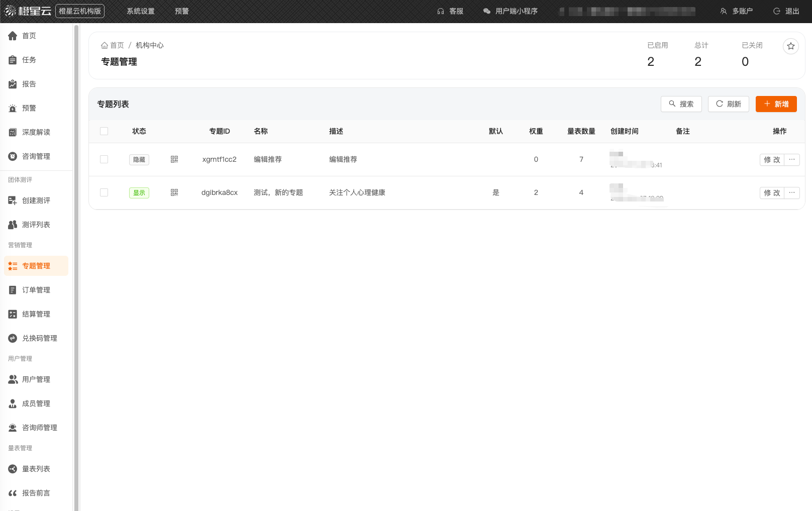
Task: Click the 咨询师管理 sidebar icon
Action: [13, 428]
